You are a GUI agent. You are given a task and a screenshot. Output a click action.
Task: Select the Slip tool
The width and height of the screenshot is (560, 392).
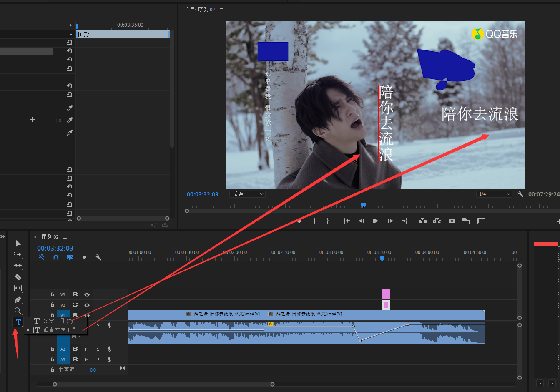pos(18,288)
